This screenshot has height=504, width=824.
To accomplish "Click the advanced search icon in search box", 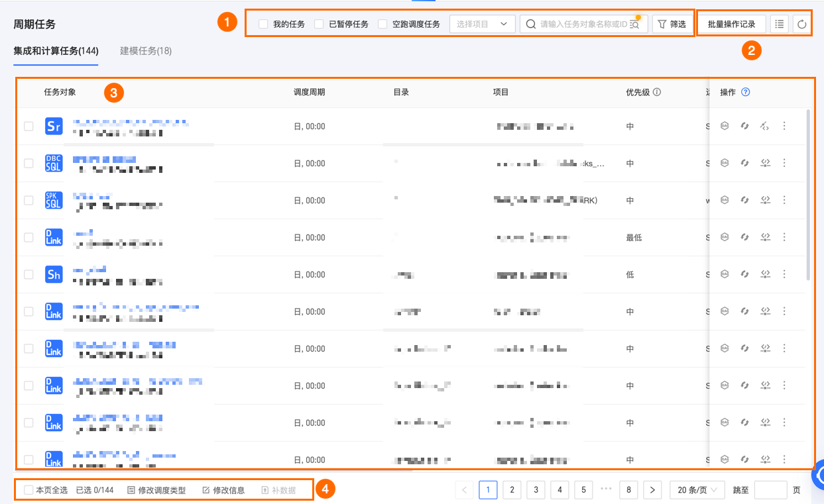I will [634, 25].
